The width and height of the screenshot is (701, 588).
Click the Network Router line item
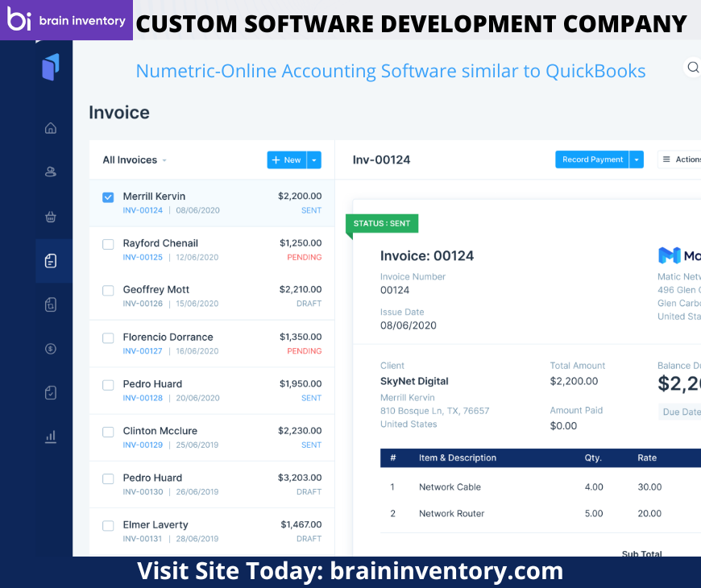click(x=451, y=513)
